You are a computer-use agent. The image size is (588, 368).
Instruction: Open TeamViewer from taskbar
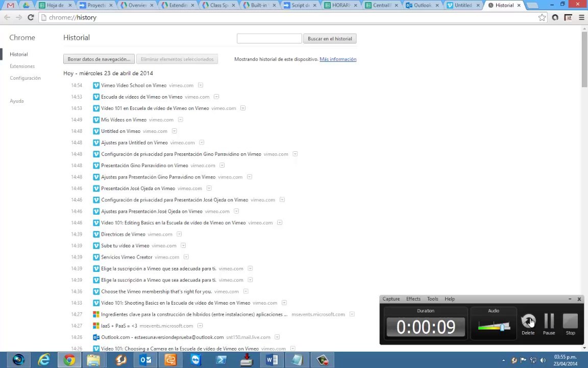(x=196, y=360)
